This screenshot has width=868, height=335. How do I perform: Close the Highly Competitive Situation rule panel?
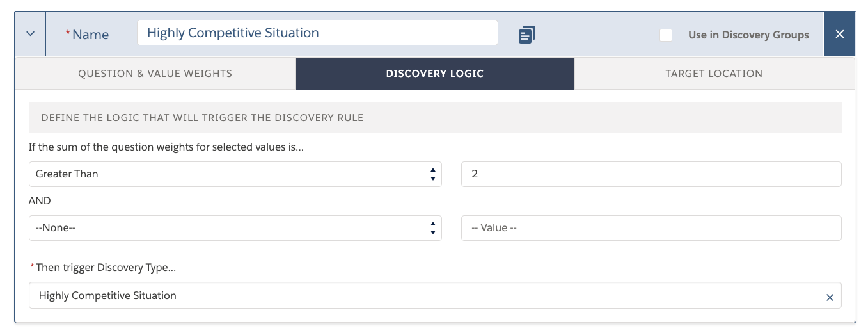coord(840,34)
